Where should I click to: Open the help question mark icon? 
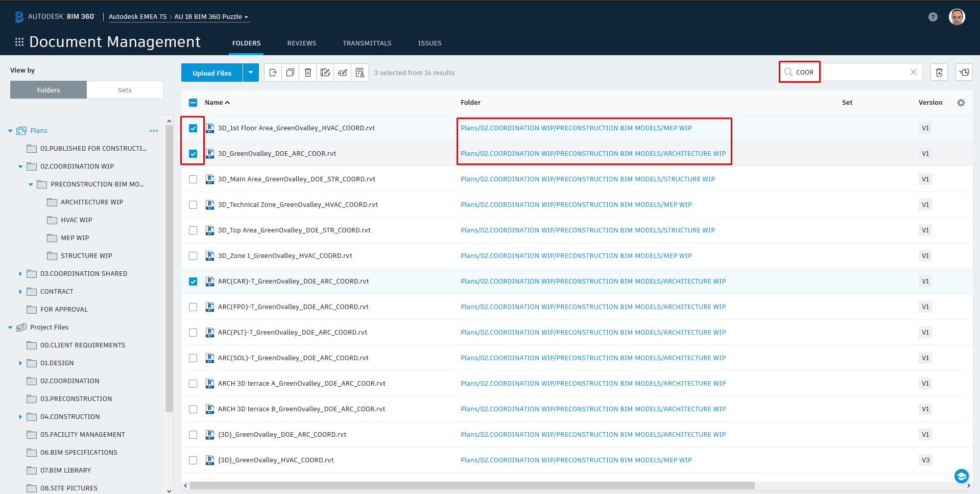[x=933, y=17]
